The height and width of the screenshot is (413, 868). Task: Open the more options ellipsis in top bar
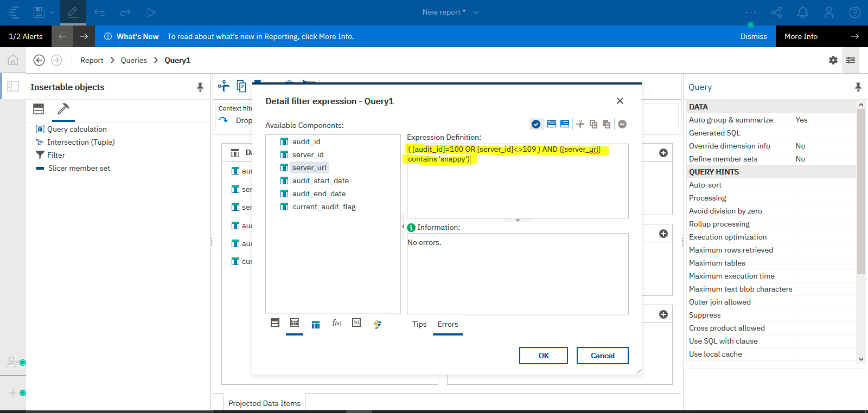(x=751, y=12)
